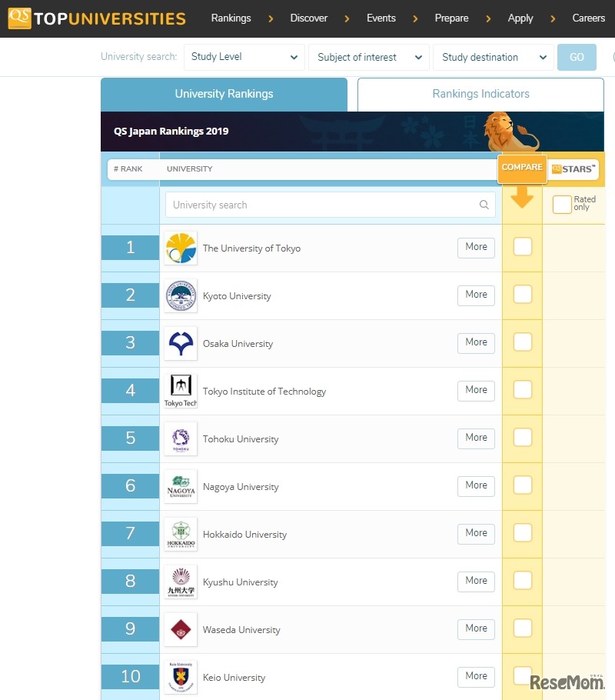The image size is (615, 700).
Task: Click the Osaka University logo
Action: click(x=180, y=342)
